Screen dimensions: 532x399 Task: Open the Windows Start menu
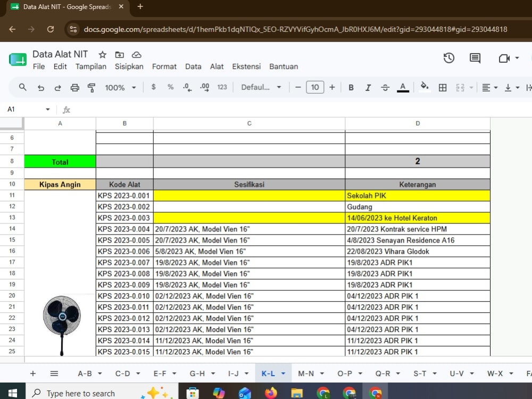(13, 393)
